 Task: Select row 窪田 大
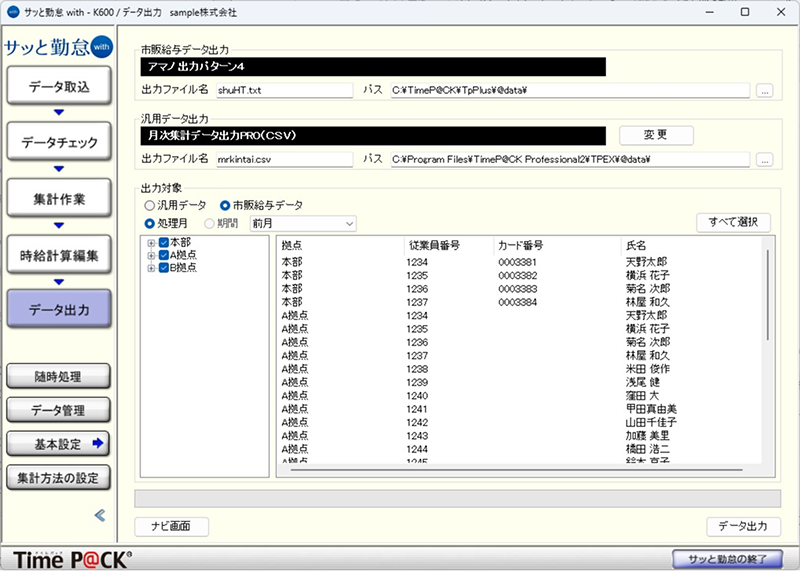pos(520,395)
